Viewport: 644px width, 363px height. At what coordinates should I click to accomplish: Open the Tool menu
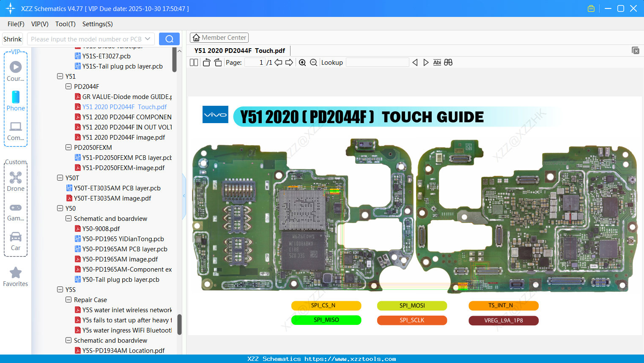tap(65, 24)
